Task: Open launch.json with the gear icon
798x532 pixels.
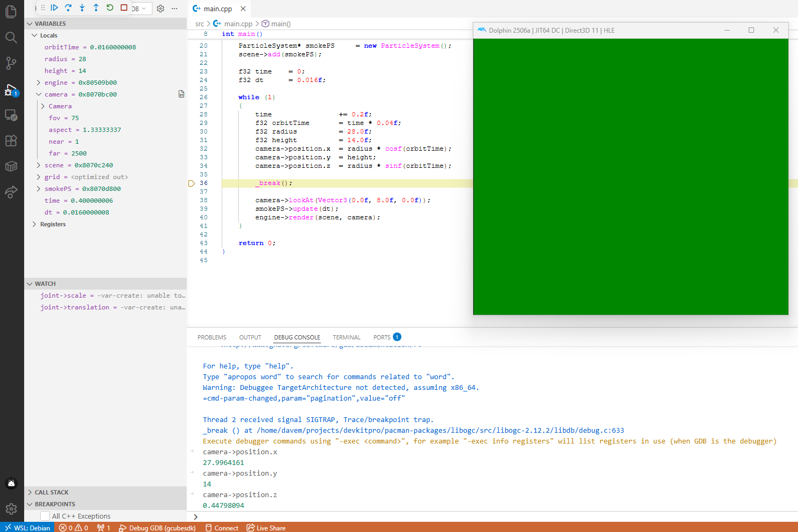Action: 160,9
